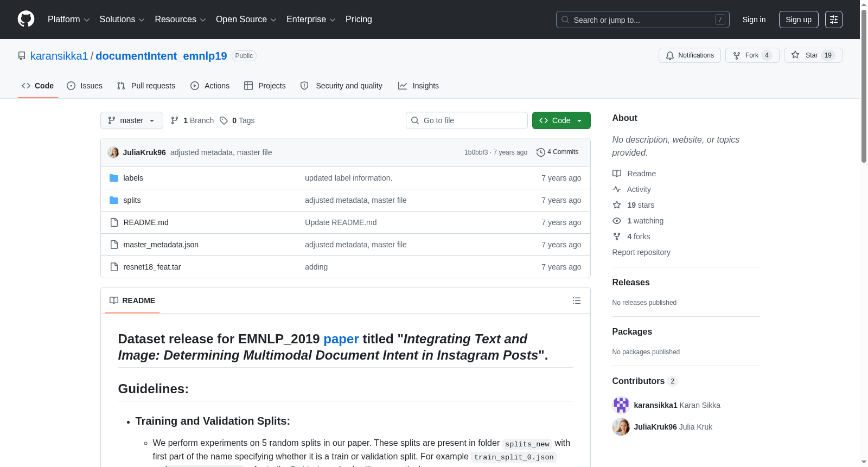Select the README tab header

click(132, 300)
